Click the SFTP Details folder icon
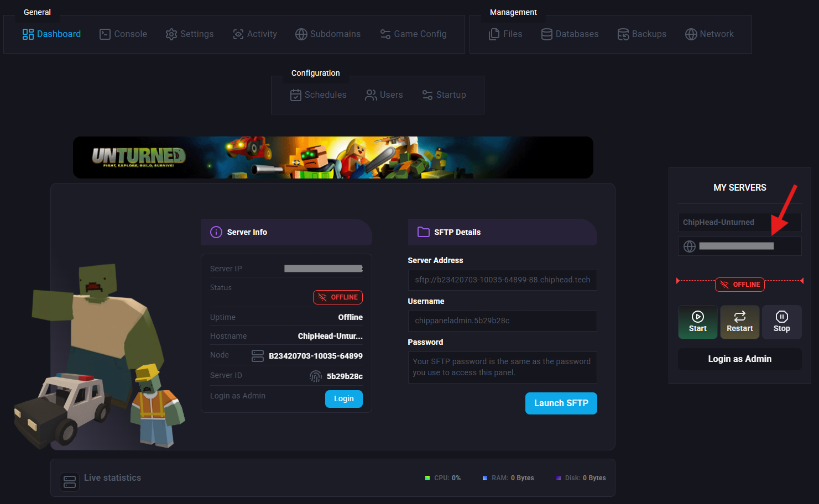 pos(424,232)
